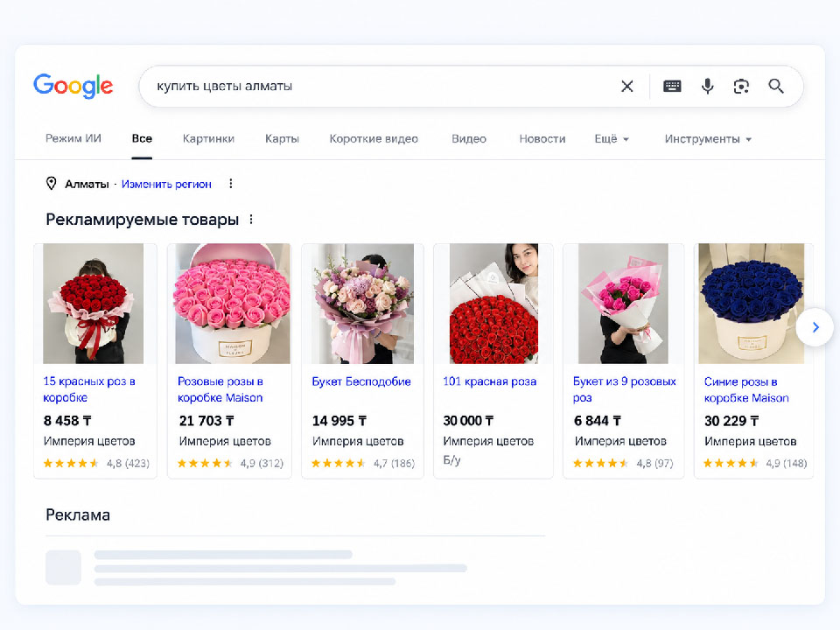Click the Букет Бесподобие product image
Screen dimensions: 840x630
click(362, 304)
